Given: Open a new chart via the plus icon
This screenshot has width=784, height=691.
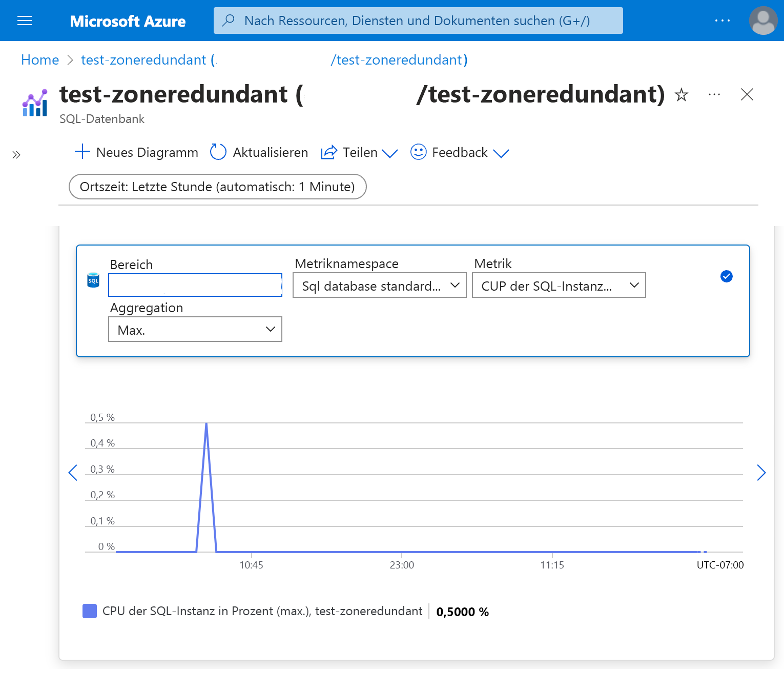Looking at the screenshot, I should (82, 152).
